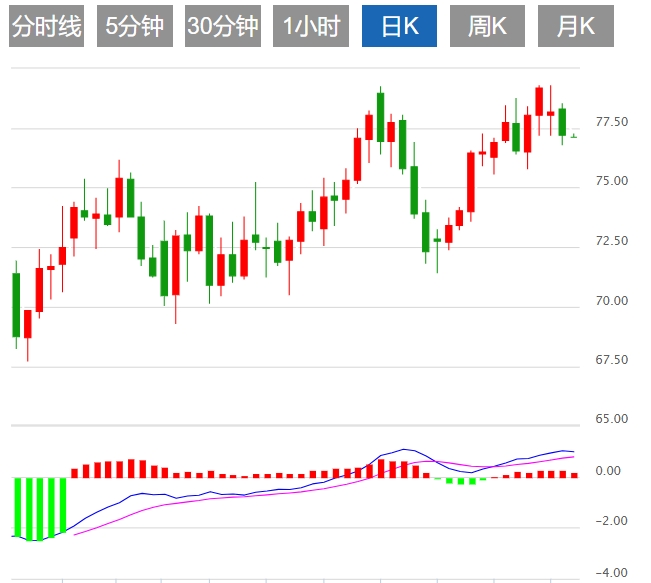
Task: Click the first green MACD histogram bar
Action: click(16, 507)
